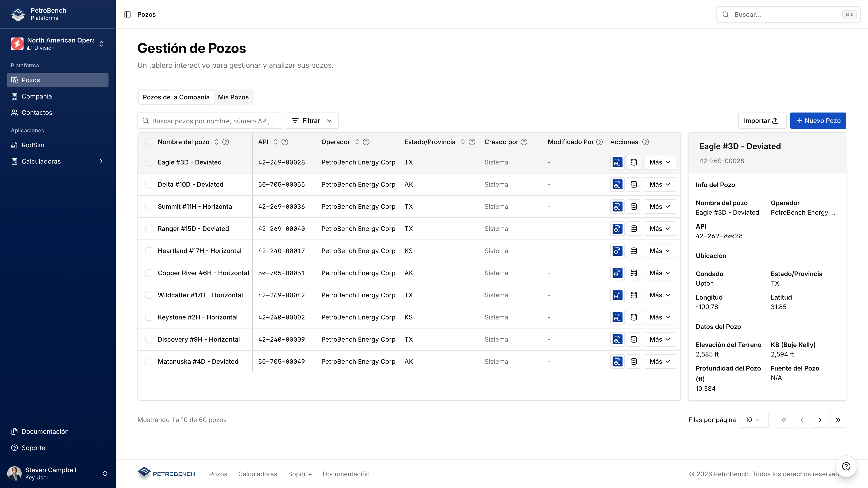The width and height of the screenshot is (868, 488).
Task: Open RodSim icon for Eagle #3D row
Action: [x=617, y=162]
